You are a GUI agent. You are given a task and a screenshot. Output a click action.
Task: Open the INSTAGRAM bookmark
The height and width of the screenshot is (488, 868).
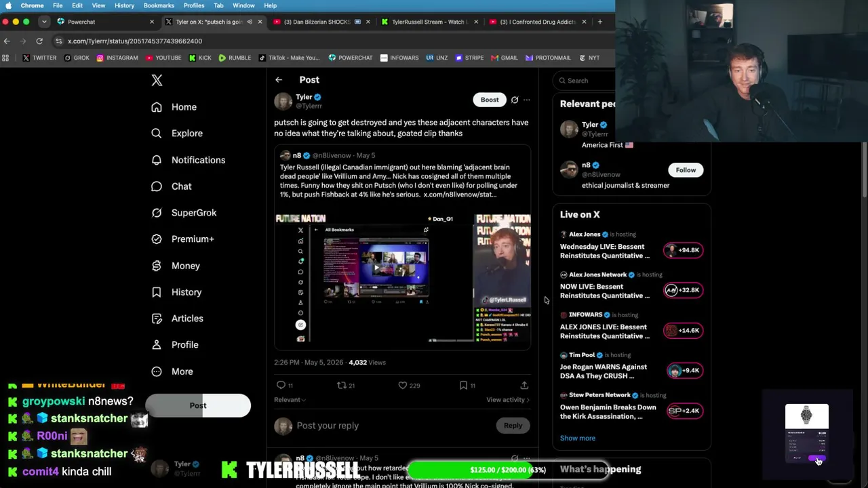point(117,58)
